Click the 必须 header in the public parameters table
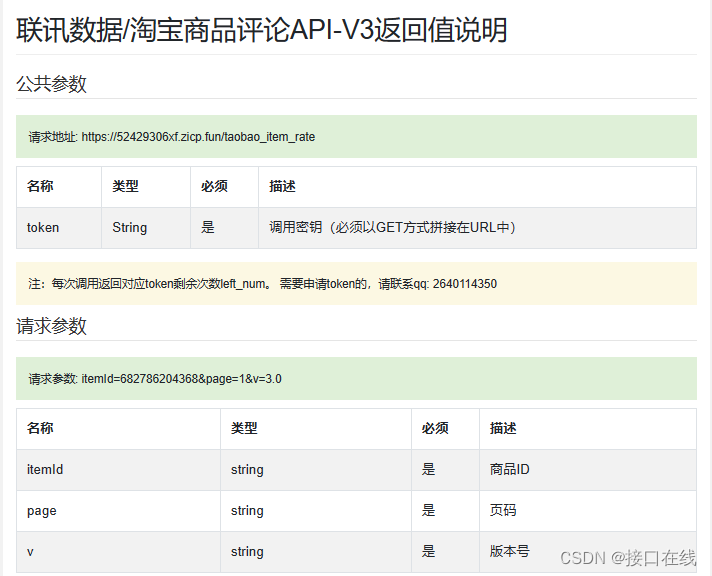712x576 pixels. click(x=224, y=187)
